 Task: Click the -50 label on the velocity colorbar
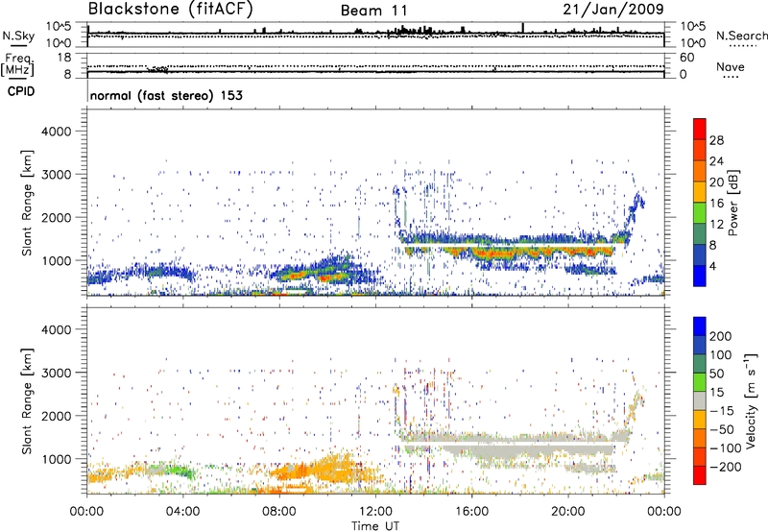721,430
